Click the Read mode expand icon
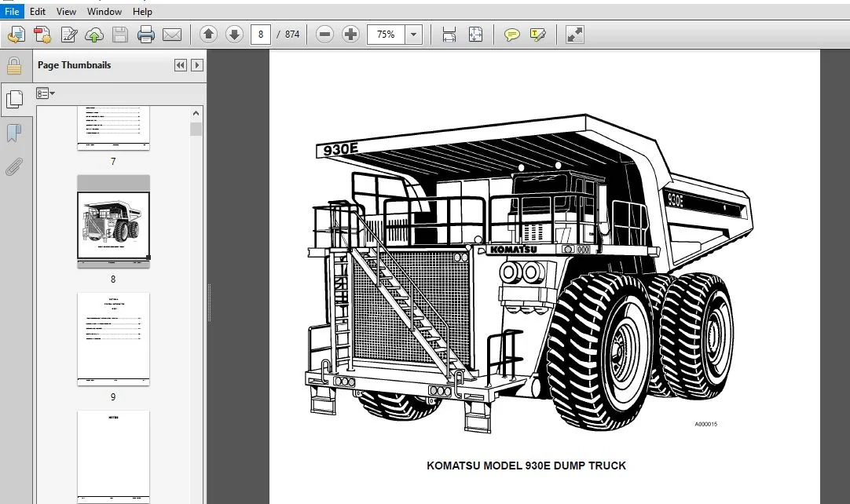This screenshot has width=850, height=504. click(574, 35)
